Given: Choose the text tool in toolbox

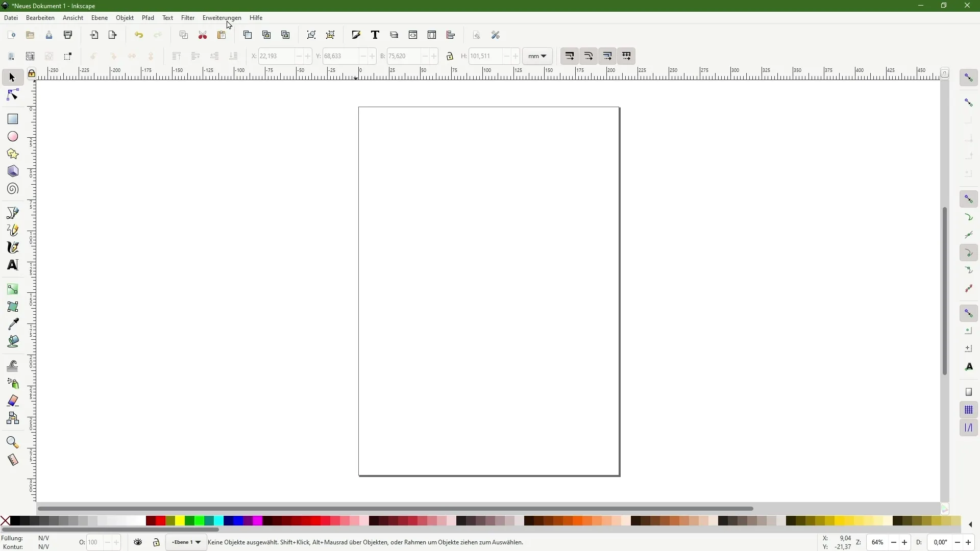Looking at the screenshot, I should tap(12, 265).
